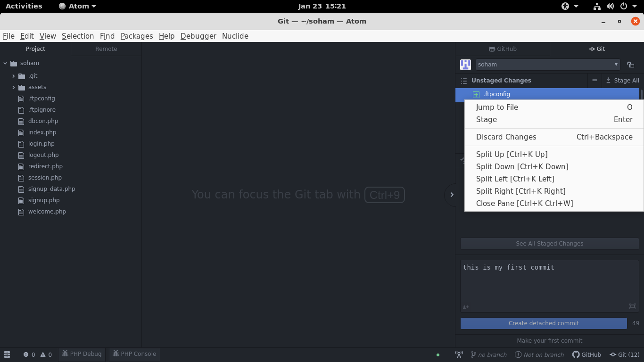Select the Git tab in right dock

click(x=597, y=49)
